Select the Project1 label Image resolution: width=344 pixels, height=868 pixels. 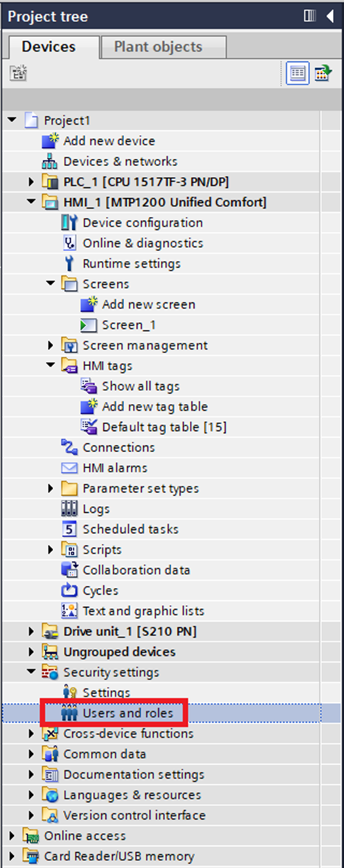coord(67,120)
